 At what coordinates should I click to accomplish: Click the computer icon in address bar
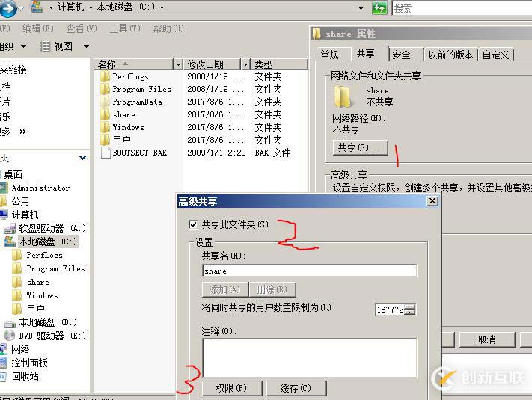(x=37, y=7)
